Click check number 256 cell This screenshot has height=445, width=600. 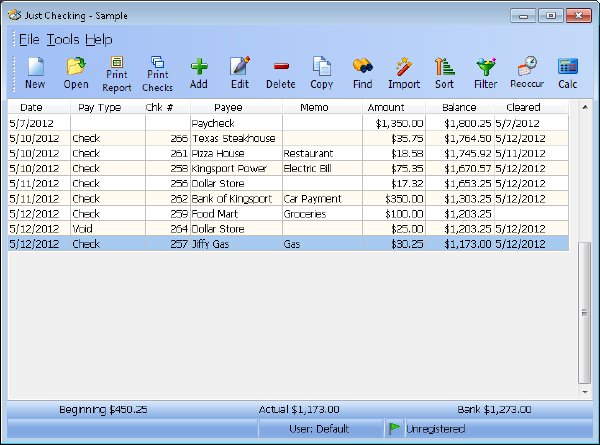[x=168, y=184]
